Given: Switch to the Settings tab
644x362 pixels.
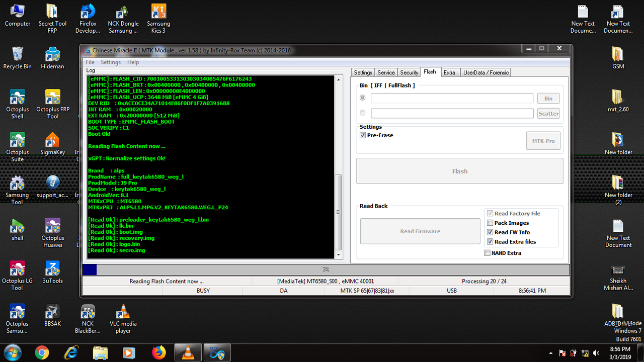Looking at the screenshot, I should (363, 72).
